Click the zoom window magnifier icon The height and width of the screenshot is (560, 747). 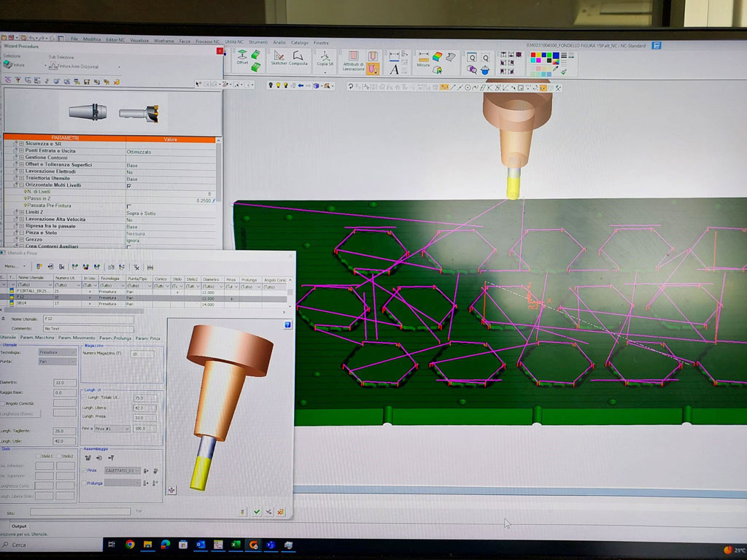472,58
